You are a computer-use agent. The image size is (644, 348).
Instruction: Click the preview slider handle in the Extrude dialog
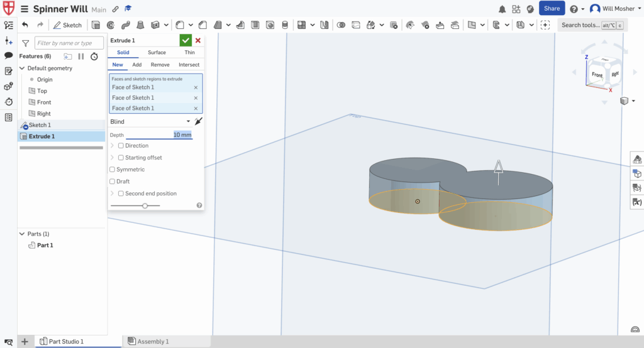pyautogui.click(x=145, y=205)
